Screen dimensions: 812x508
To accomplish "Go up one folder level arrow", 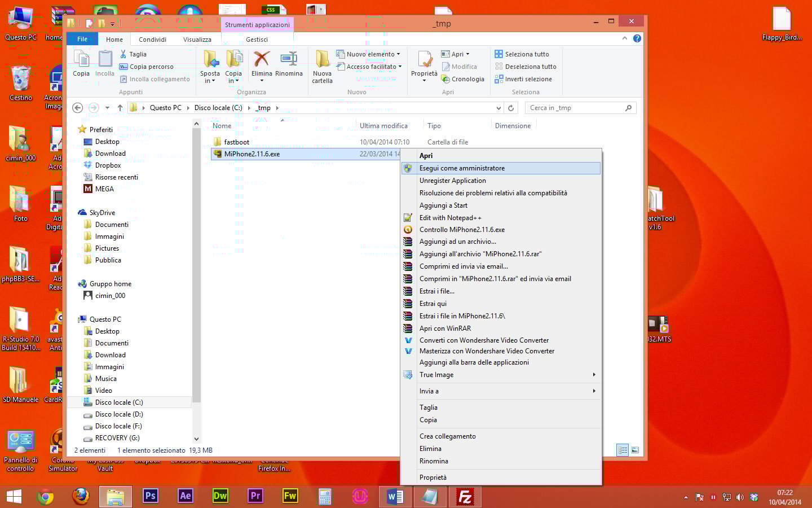I will click(120, 108).
